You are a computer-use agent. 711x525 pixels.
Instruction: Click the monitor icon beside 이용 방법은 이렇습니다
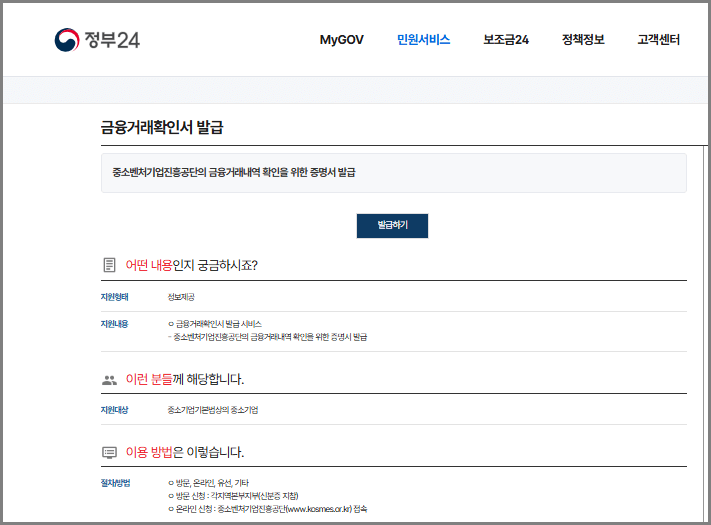coord(109,452)
